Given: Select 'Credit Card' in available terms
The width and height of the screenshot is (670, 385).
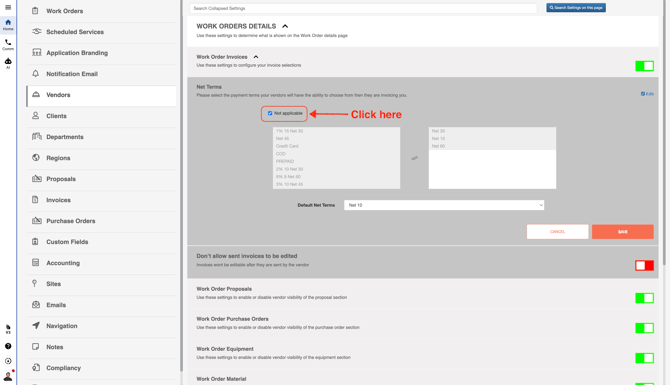Looking at the screenshot, I should [x=336, y=146].
